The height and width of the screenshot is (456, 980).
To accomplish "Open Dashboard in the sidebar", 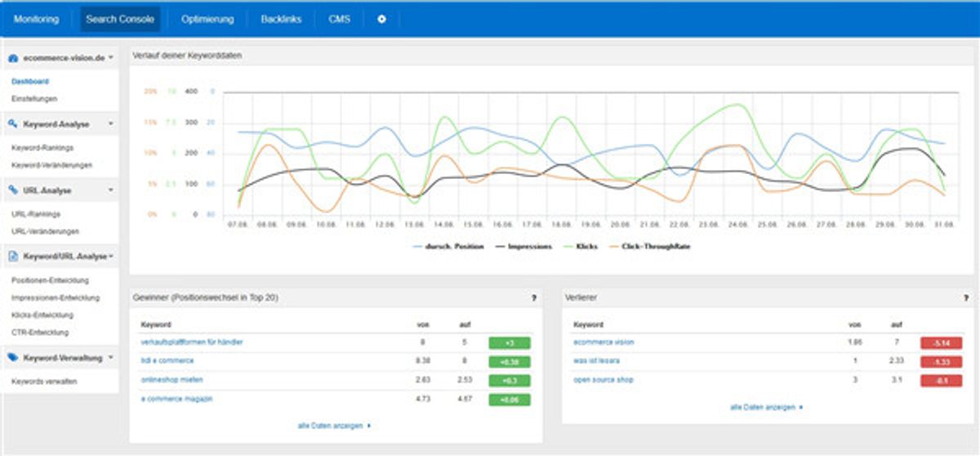I will [30, 81].
